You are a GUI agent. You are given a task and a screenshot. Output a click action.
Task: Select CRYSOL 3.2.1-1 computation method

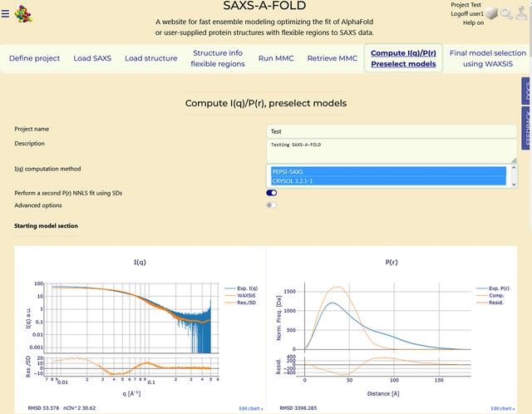coord(388,181)
